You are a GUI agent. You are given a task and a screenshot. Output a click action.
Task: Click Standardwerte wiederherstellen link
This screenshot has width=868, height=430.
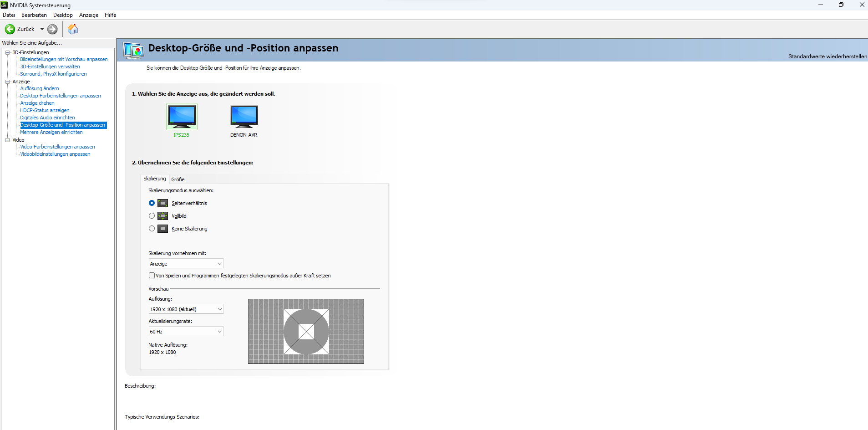[x=827, y=56]
